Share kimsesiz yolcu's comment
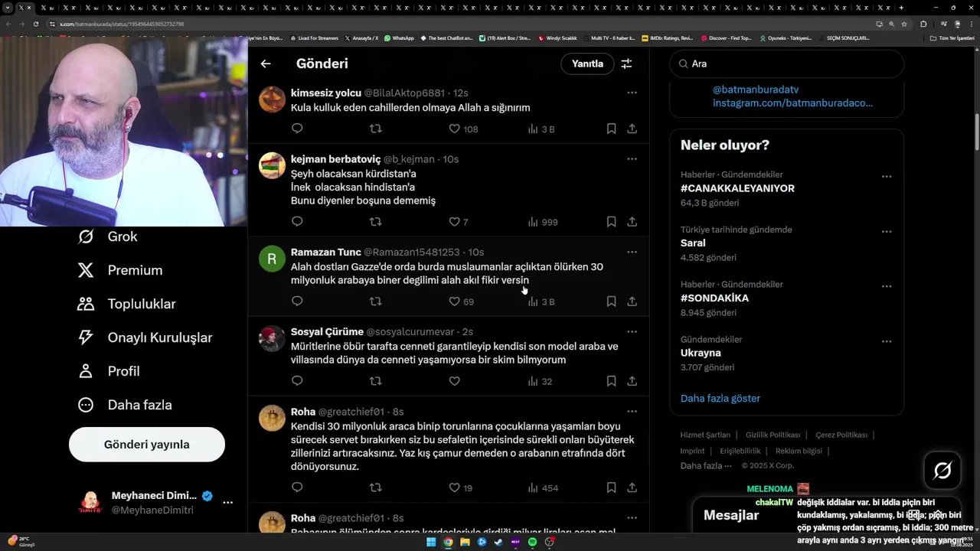980x551 pixels. [x=632, y=129]
